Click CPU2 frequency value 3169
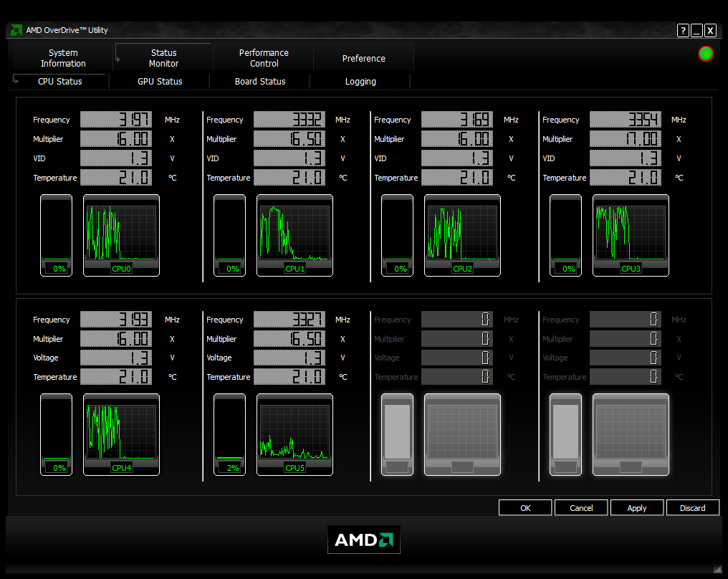728x579 pixels. [x=457, y=120]
